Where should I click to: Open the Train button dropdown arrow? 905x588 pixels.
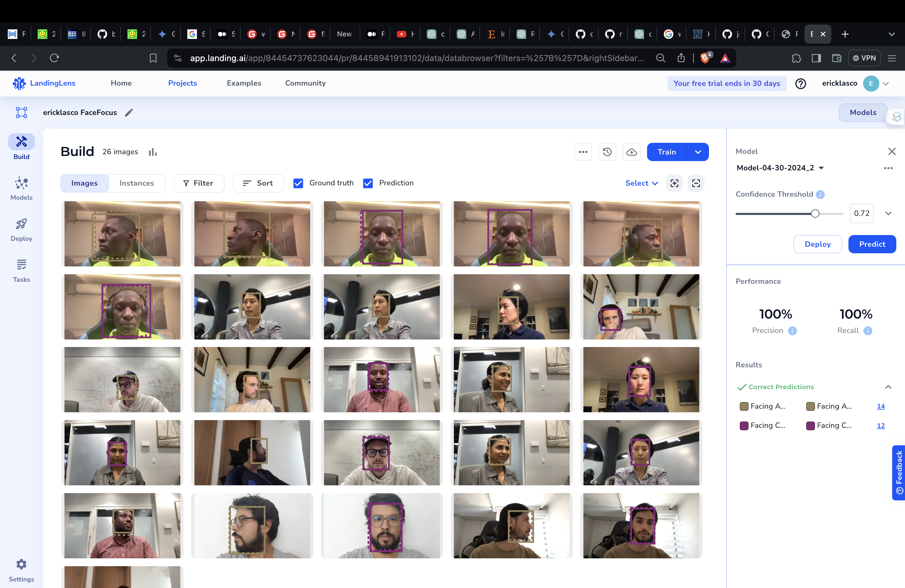coord(698,152)
